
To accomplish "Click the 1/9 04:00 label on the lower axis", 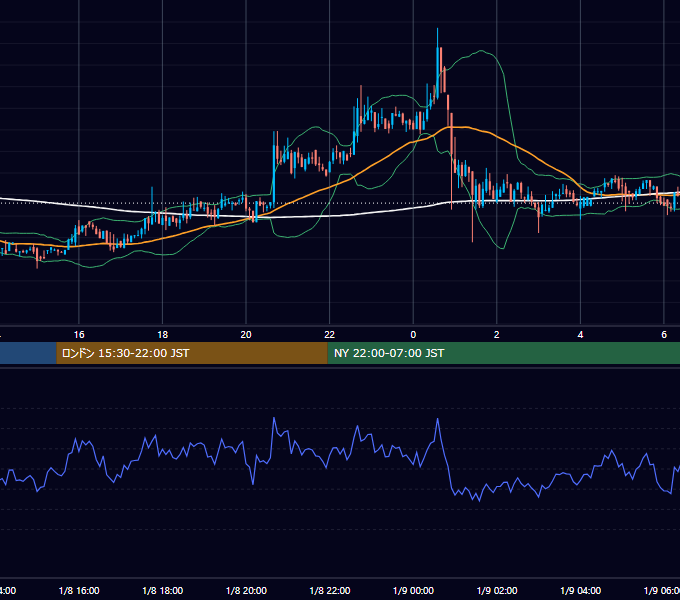I will (x=581, y=590).
